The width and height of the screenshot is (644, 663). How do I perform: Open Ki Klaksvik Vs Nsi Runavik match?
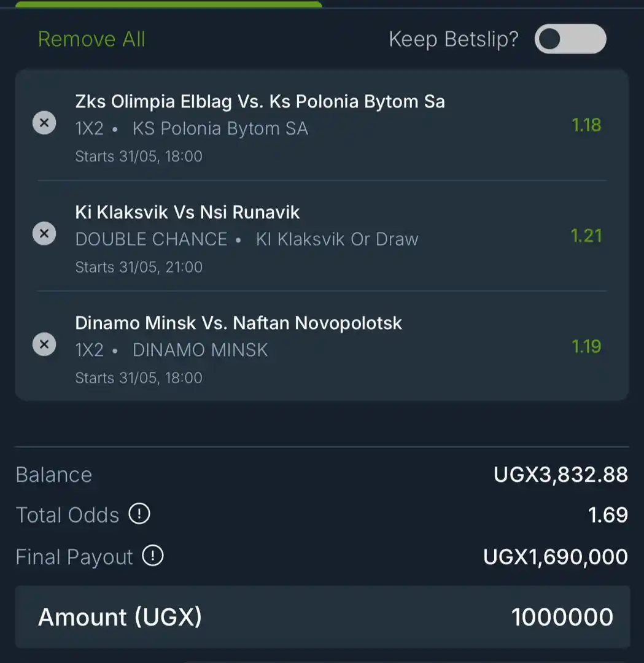click(187, 212)
